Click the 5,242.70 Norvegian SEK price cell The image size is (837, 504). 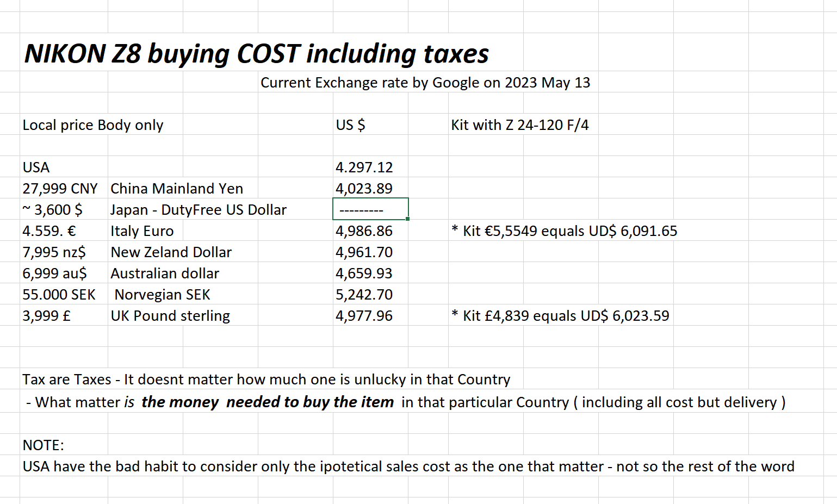click(364, 295)
